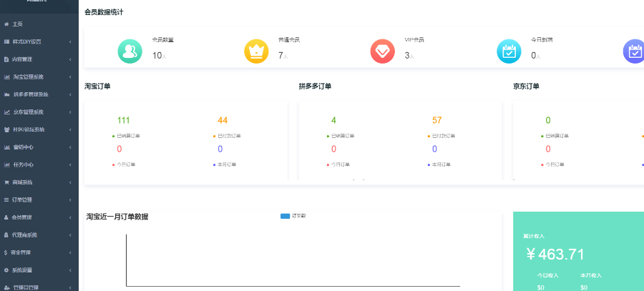Viewport: 644px width, 291px height.
Task: Click 本月订单 label in 淘宝订单 card
Action: coord(227,164)
